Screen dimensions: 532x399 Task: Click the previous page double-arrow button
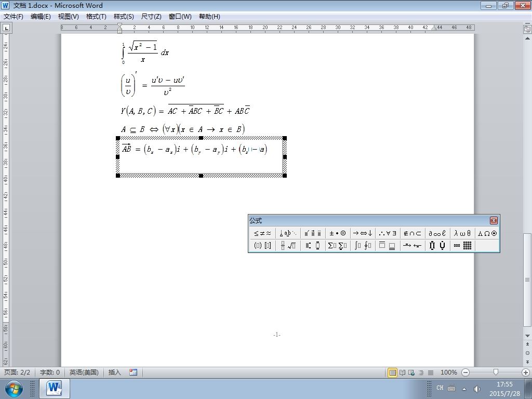click(527, 344)
